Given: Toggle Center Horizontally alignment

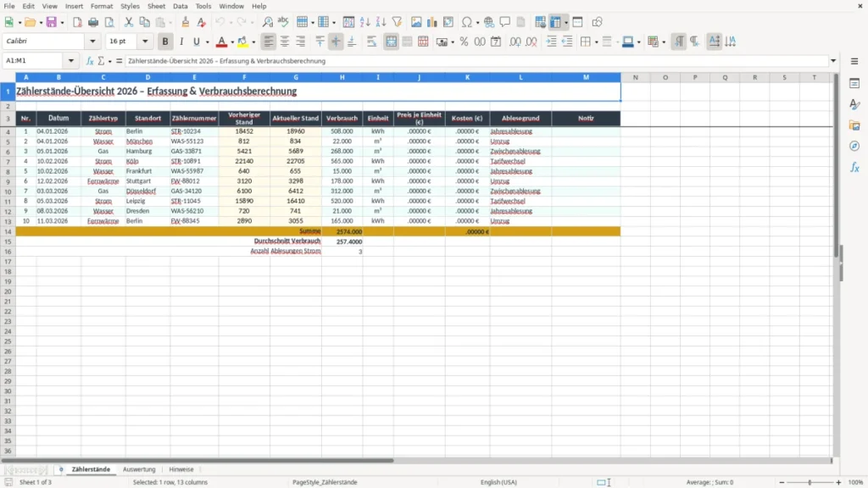Looking at the screenshot, I should coord(285,42).
